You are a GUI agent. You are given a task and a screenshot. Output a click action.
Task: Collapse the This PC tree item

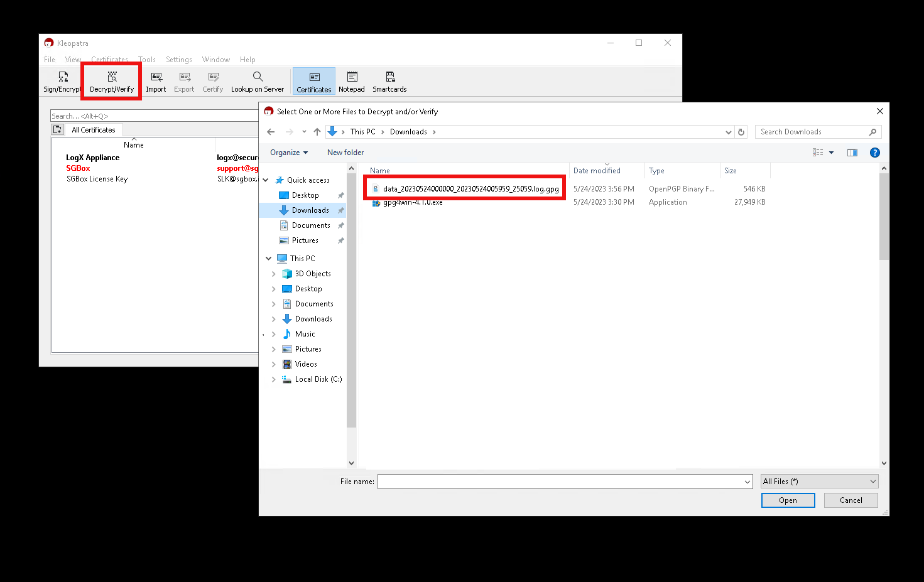[x=268, y=258]
